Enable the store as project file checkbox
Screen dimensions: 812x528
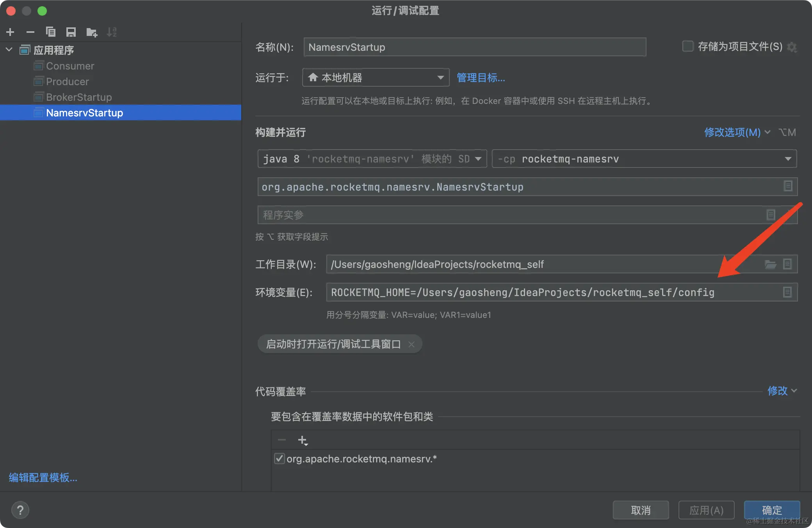click(687, 46)
